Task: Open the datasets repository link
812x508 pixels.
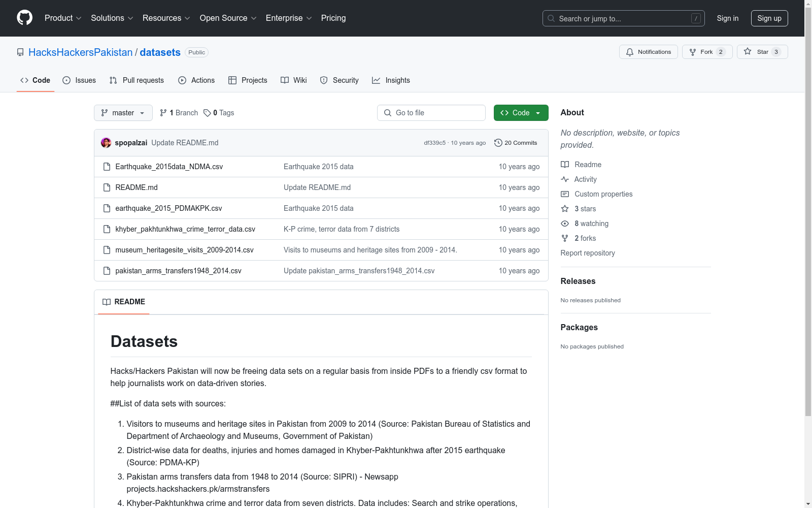Action: tap(160, 52)
